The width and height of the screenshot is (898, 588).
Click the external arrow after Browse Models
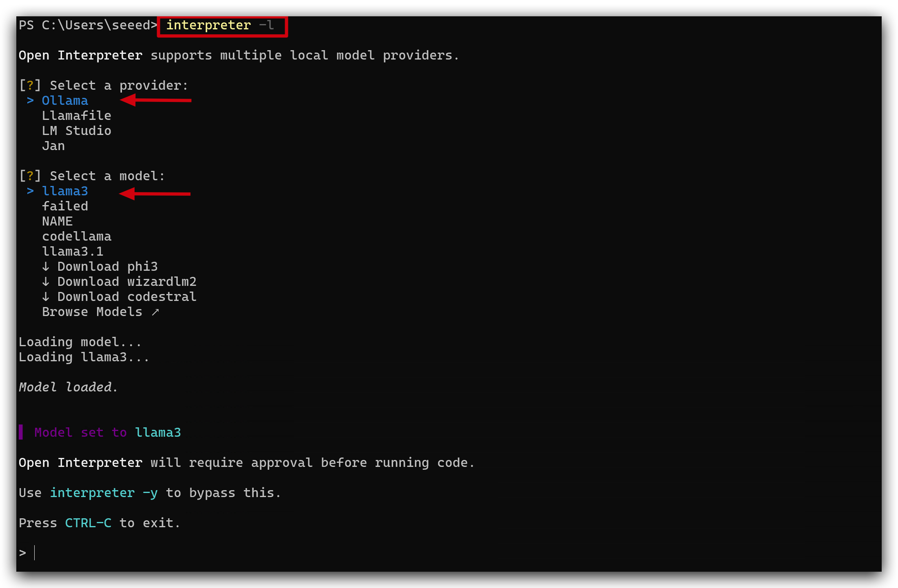coord(155,312)
